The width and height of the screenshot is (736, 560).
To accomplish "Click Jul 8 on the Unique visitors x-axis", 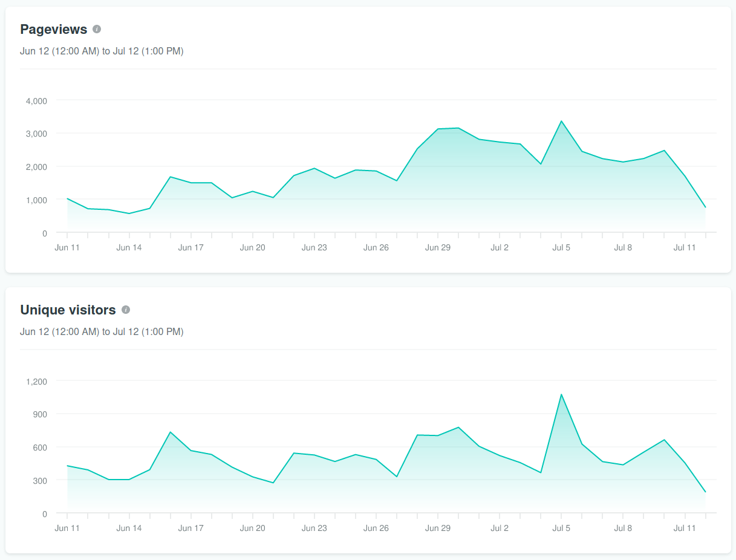I will coord(623,528).
